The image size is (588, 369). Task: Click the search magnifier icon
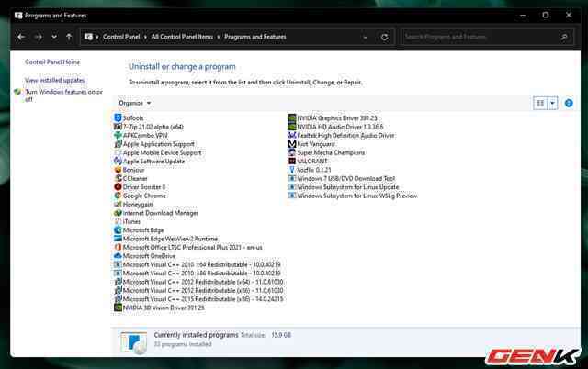(x=563, y=37)
